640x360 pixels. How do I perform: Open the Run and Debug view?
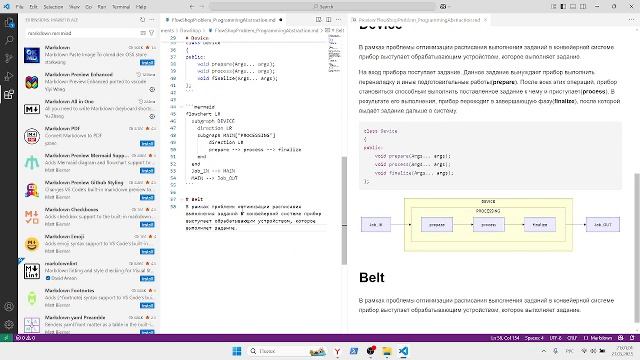pyautogui.click(x=9, y=76)
